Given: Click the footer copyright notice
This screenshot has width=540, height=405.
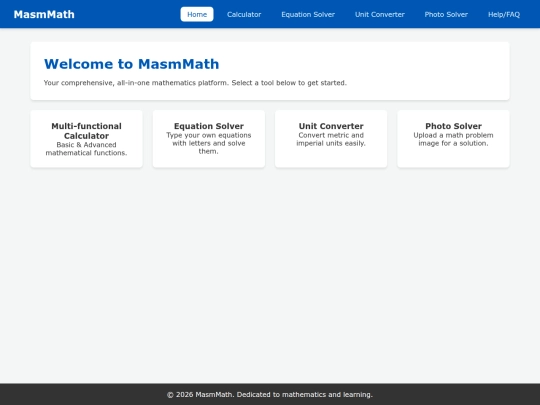Looking at the screenshot, I should [270, 395].
